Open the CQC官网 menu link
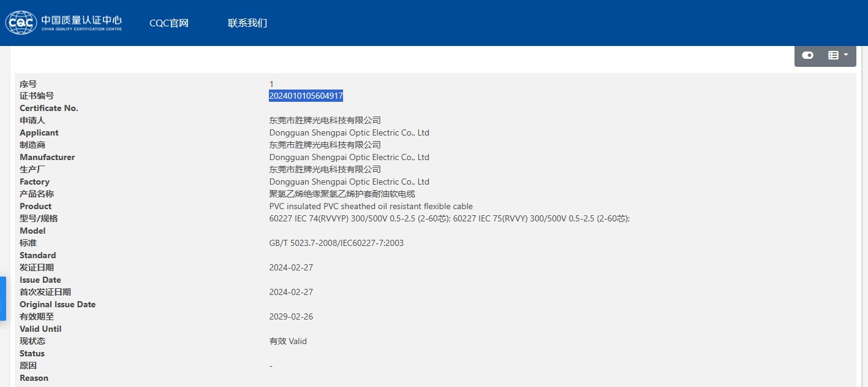This screenshot has height=387, width=868. 169,23
